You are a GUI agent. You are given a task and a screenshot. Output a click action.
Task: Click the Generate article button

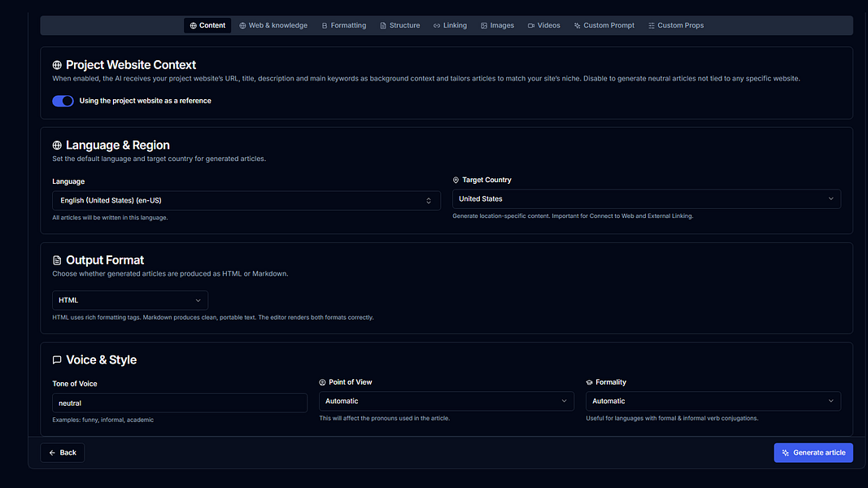[x=813, y=452]
